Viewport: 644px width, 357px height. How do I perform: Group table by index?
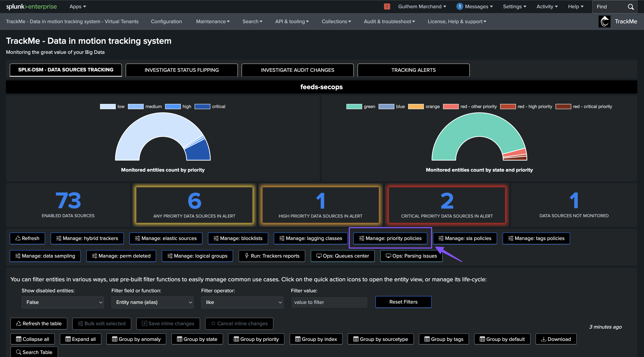pyautogui.click(x=316, y=339)
